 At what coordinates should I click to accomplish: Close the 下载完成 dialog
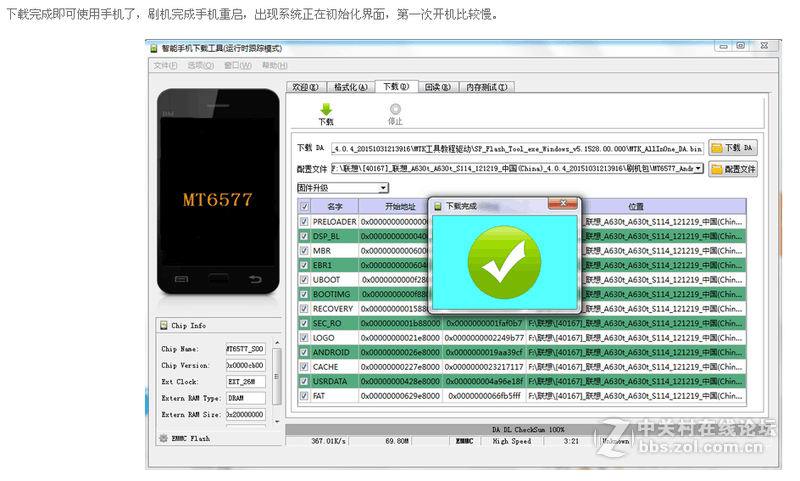click(563, 204)
